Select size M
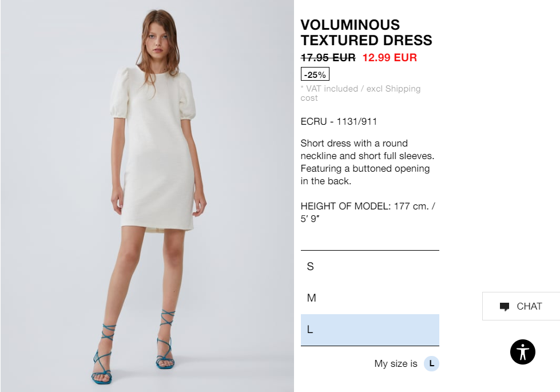 click(370, 298)
